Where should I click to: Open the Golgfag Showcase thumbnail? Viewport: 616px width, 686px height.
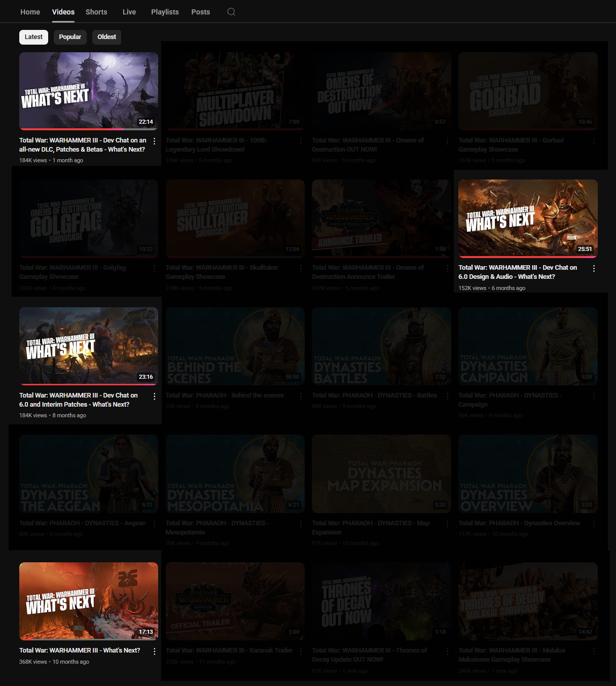click(x=89, y=219)
